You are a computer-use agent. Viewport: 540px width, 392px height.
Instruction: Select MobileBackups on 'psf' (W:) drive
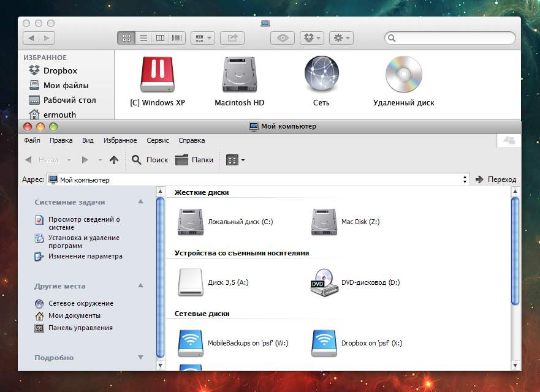click(x=233, y=343)
